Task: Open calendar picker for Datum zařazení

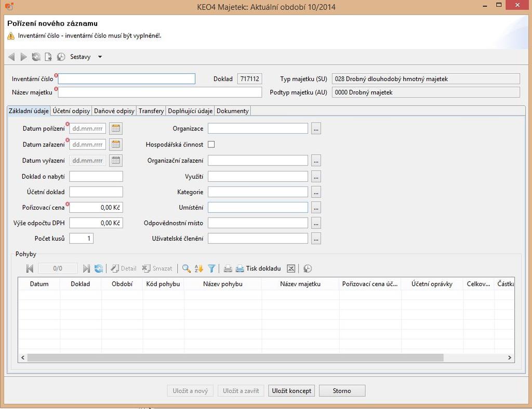Action: [116, 144]
